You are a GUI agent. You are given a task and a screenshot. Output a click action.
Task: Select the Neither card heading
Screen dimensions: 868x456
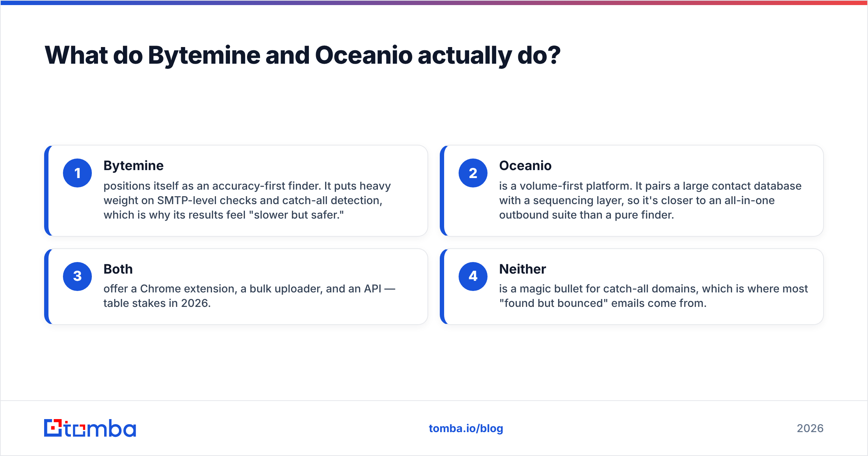tap(523, 269)
